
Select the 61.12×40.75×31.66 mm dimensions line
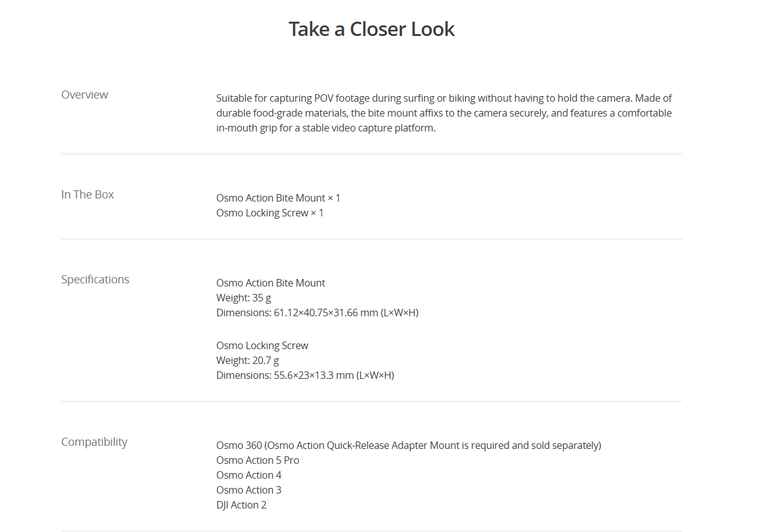pos(317,313)
